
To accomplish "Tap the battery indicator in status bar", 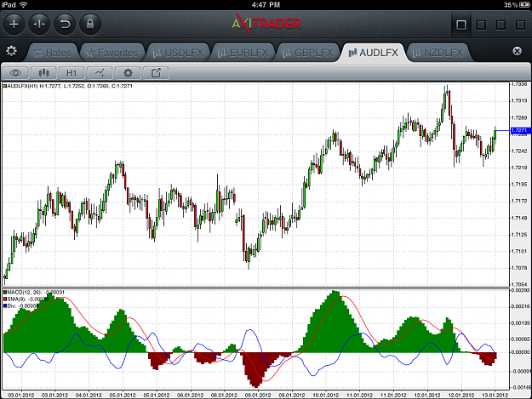I will pos(524,5).
